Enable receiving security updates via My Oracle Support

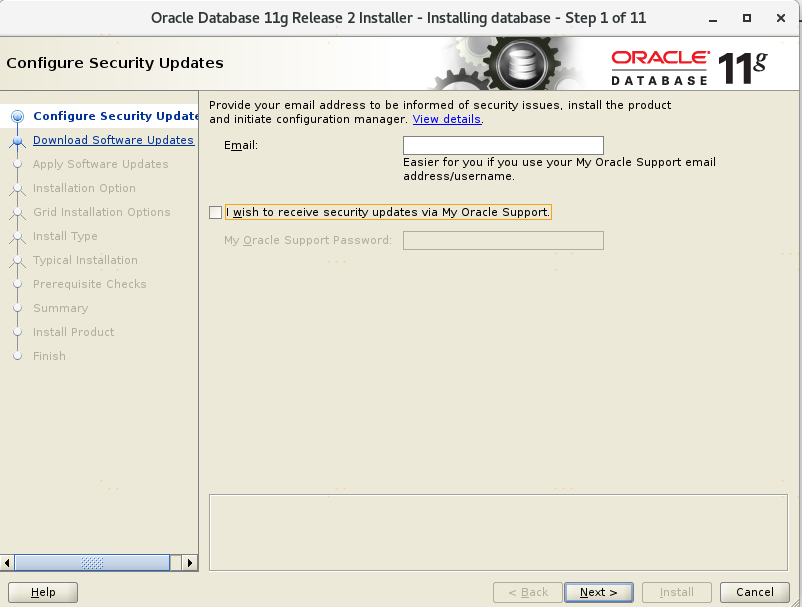click(215, 212)
